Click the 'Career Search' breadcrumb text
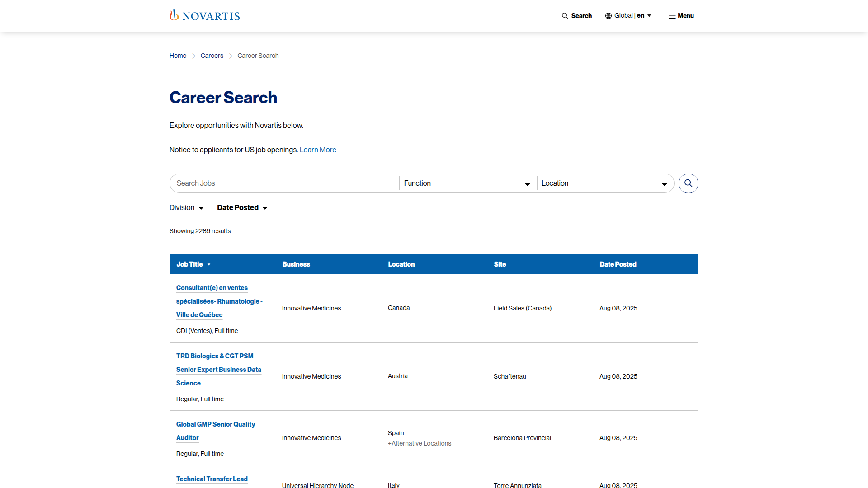The width and height of the screenshot is (868, 488). click(258, 56)
